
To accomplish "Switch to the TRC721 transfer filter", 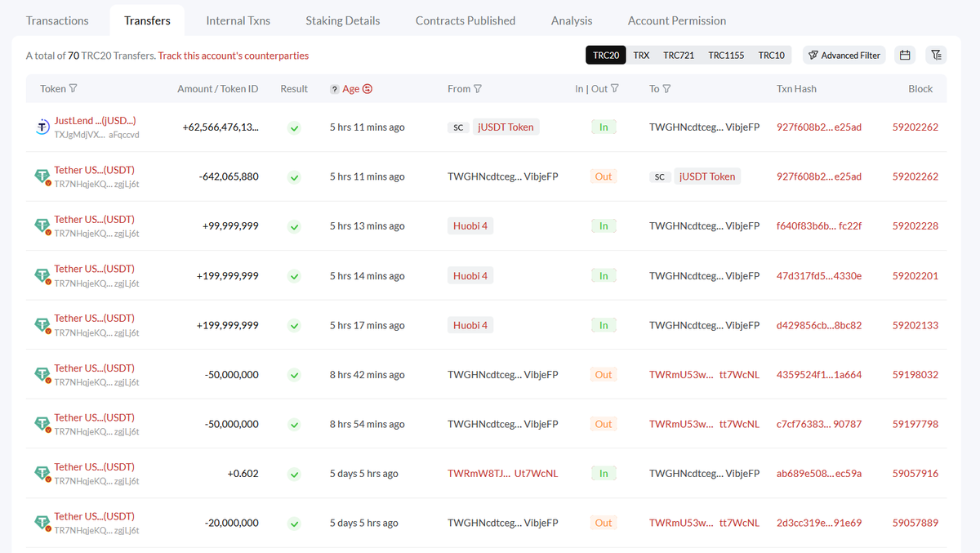I will pos(679,55).
